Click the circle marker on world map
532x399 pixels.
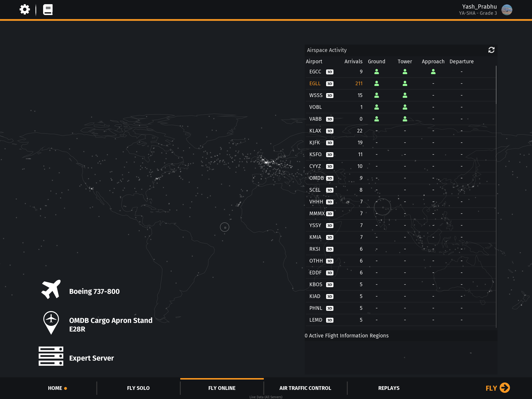pyautogui.click(x=224, y=227)
